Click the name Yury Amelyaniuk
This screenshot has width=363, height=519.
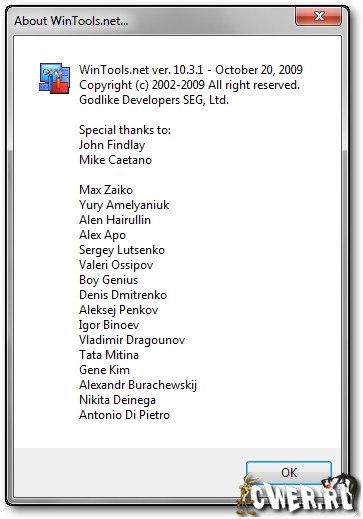[124, 205]
